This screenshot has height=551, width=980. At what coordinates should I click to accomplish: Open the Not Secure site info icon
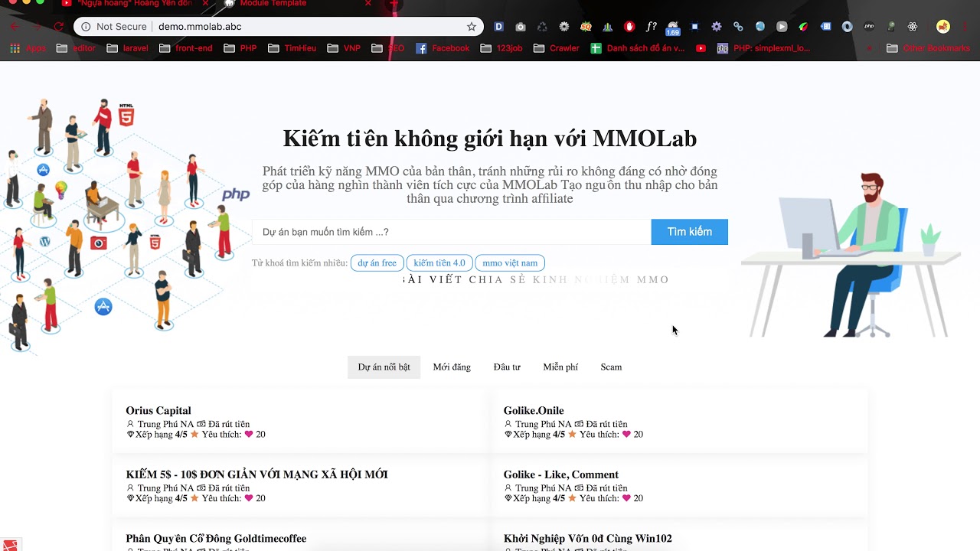pos(86,27)
